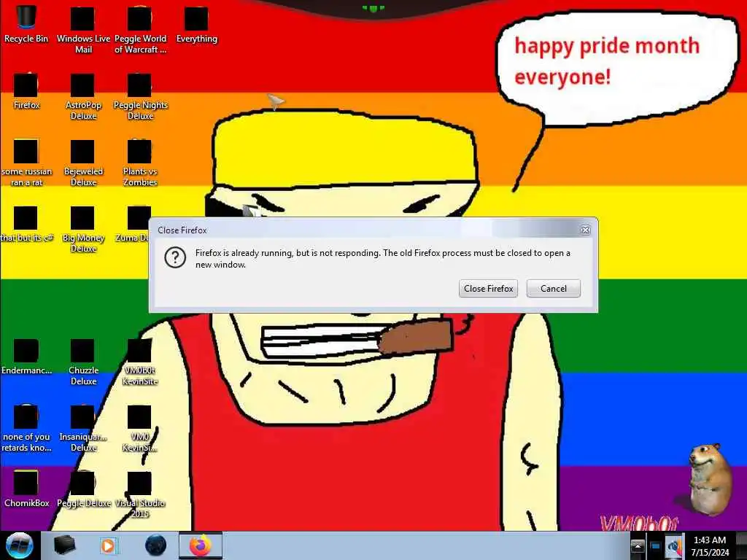Click Cancel in the Close Firefox dialog
This screenshot has height=560, width=747.
tap(553, 289)
